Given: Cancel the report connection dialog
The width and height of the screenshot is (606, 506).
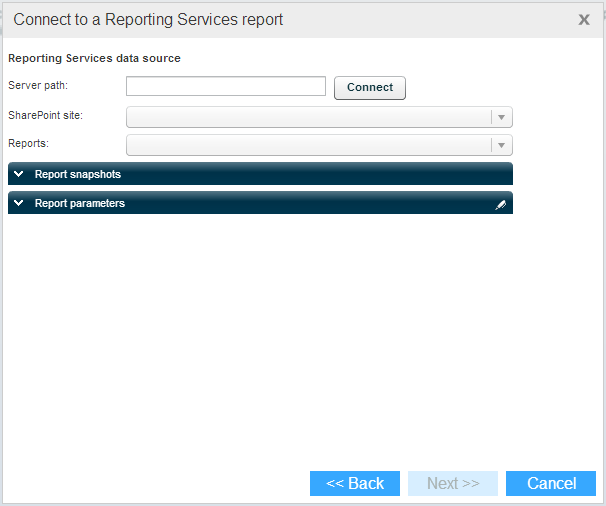Looking at the screenshot, I should coord(551,484).
